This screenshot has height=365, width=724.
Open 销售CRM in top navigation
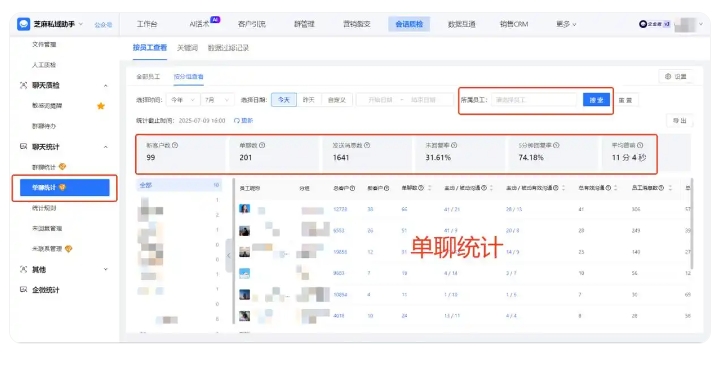click(513, 24)
